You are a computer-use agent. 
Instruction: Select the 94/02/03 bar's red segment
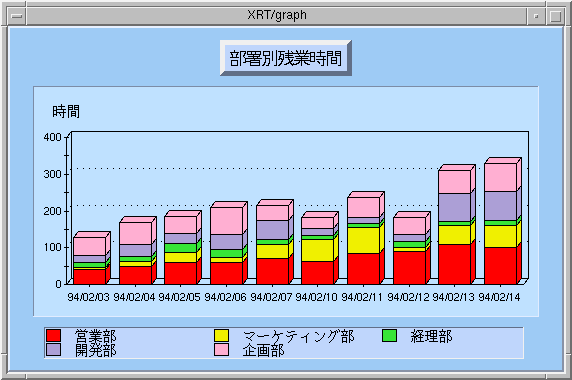click(90, 277)
